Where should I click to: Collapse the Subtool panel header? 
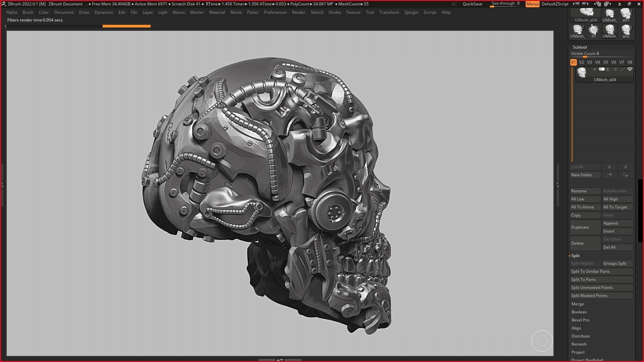coord(580,47)
